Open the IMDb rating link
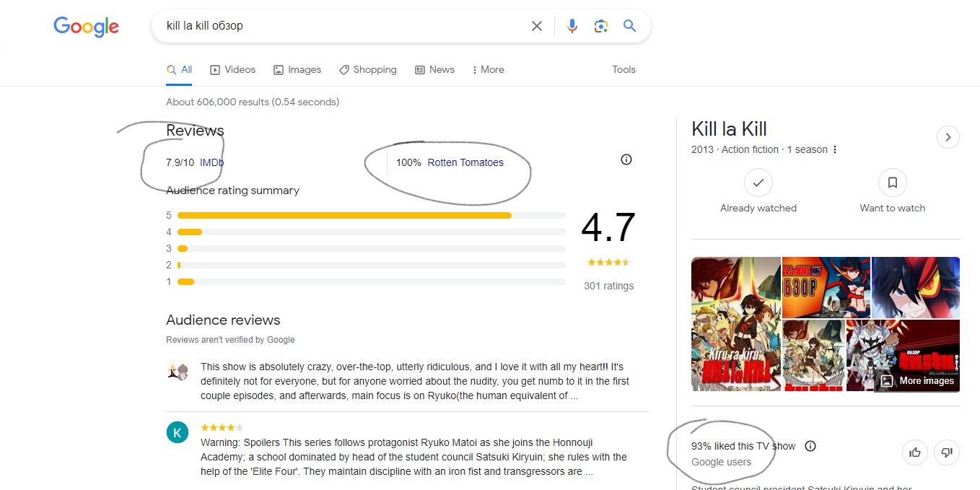 [x=211, y=162]
